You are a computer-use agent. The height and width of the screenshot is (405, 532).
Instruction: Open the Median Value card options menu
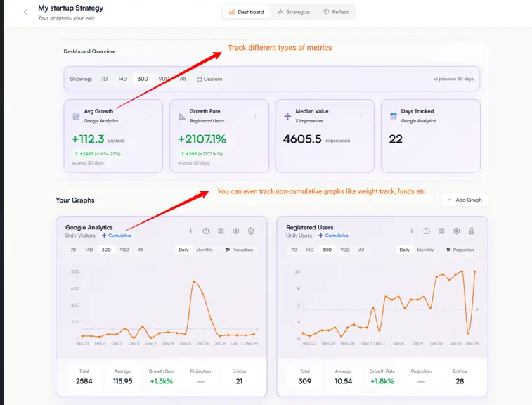361,116
